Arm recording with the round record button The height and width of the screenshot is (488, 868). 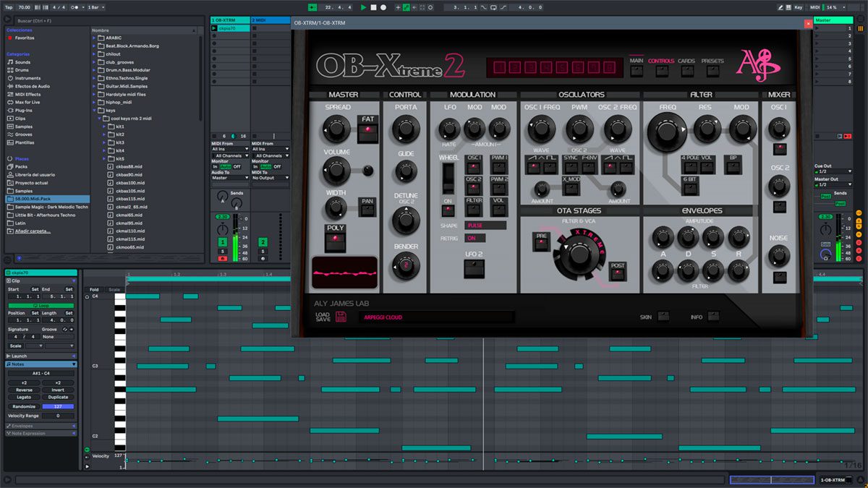pyautogui.click(x=383, y=7)
